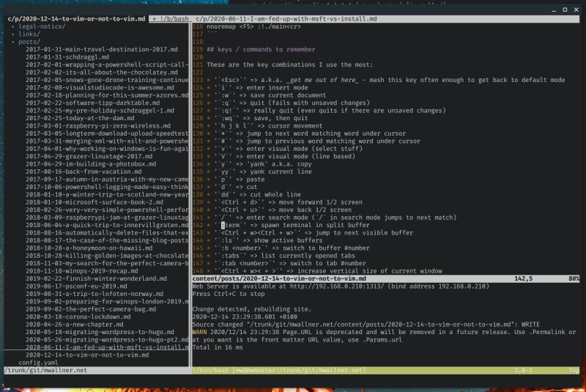Click the 'yank current line' line

[259, 171]
